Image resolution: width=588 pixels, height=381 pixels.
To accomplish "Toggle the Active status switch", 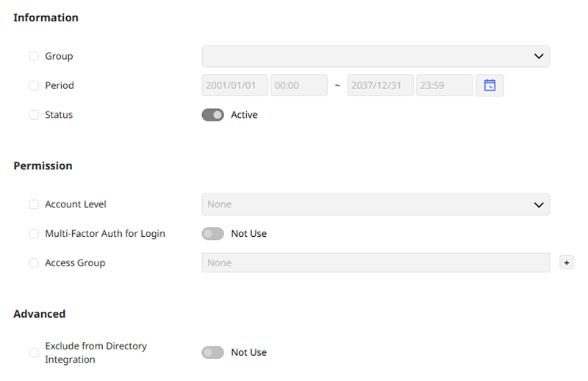I will click(x=212, y=115).
